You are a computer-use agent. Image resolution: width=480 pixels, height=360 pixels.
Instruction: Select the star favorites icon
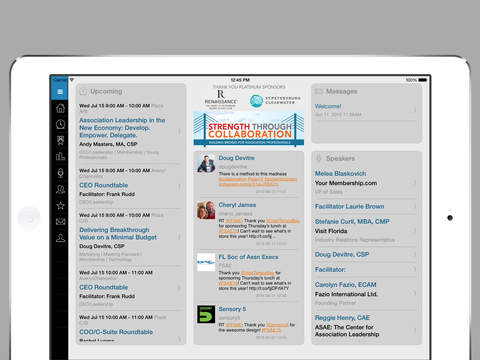coord(60,206)
